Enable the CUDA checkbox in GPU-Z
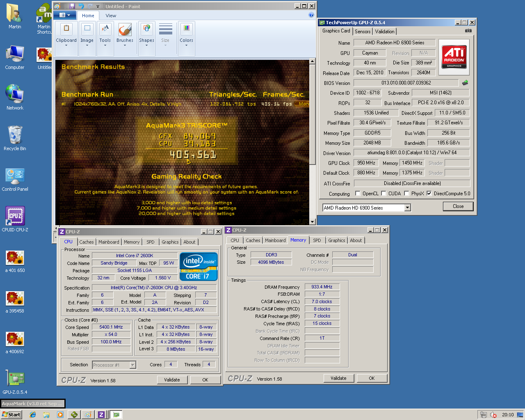 [x=384, y=194]
